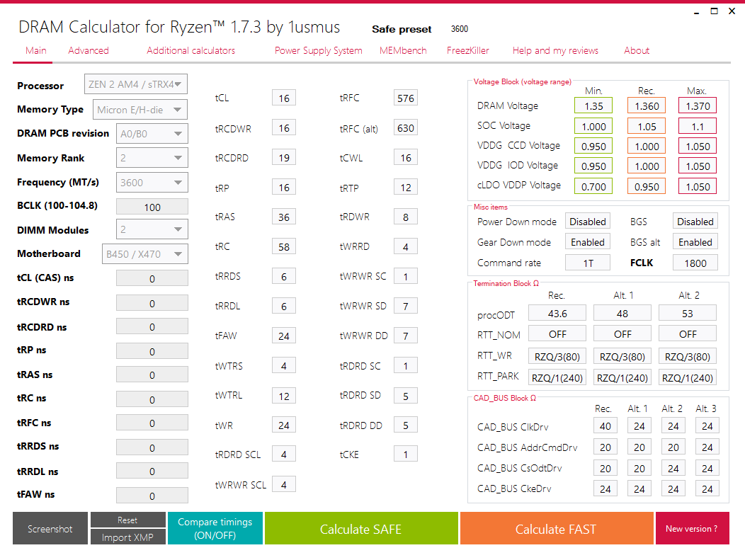
Task: Expand the Memory Type dropdown
Action: tap(140, 110)
